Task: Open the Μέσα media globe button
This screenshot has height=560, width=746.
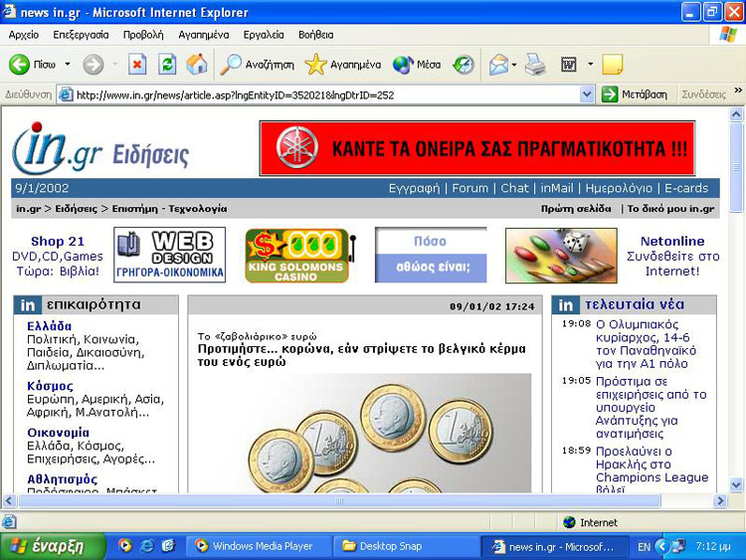Action: tap(417, 65)
